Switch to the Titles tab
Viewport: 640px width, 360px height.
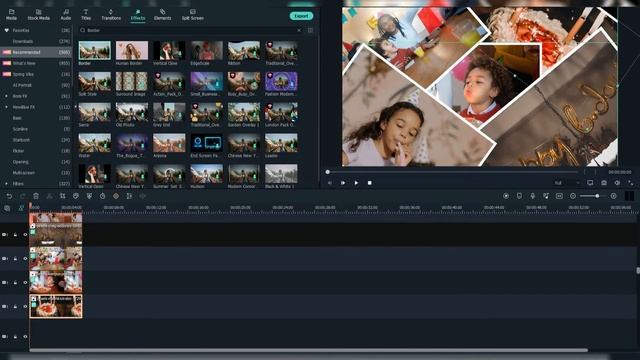coord(86,15)
